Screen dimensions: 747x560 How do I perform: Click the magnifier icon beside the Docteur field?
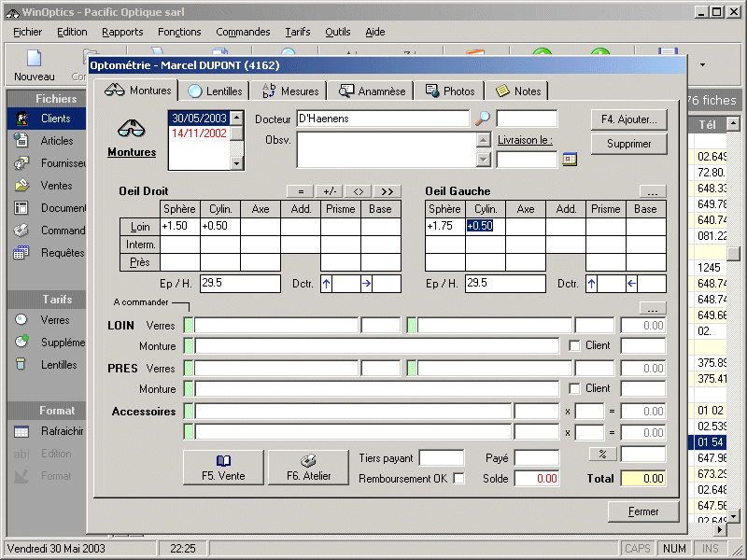(x=482, y=119)
